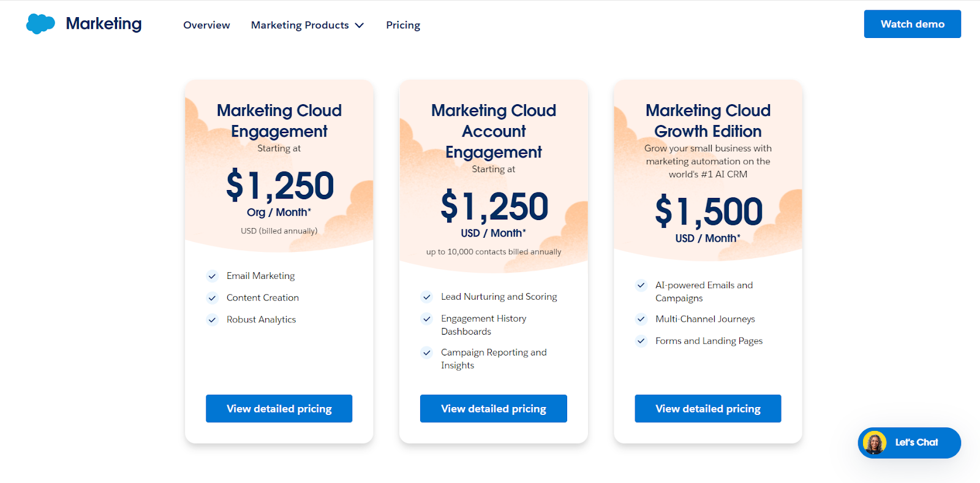Click the checkmark beside Forms and Landing Pages
980x483 pixels.
[641, 341]
